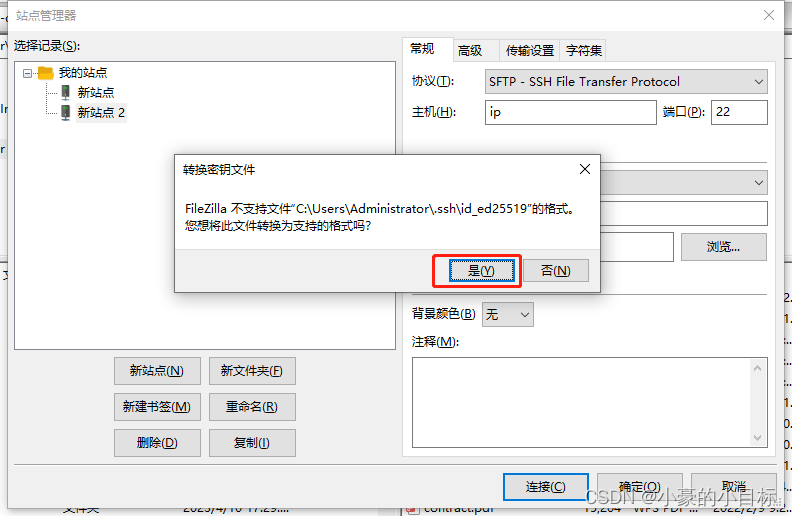Open the 背景颜色 dropdown

click(x=508, y=315)
